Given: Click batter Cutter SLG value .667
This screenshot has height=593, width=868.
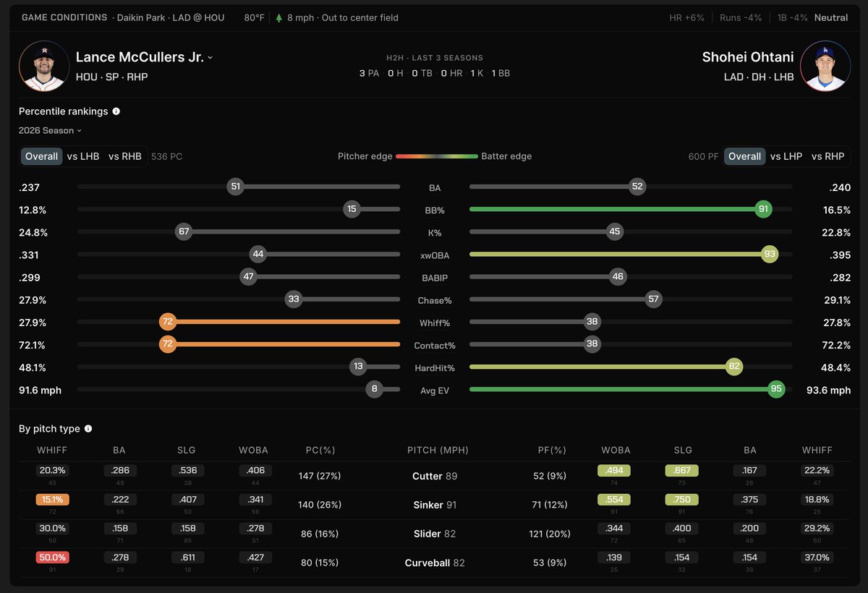Looking at the screenshot, I should (681, 470).
